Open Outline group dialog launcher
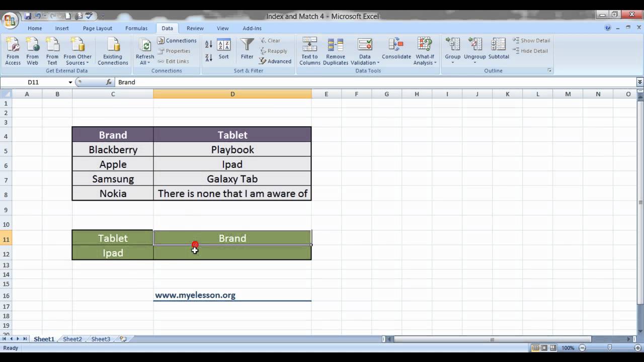 [x=549, y=71]
